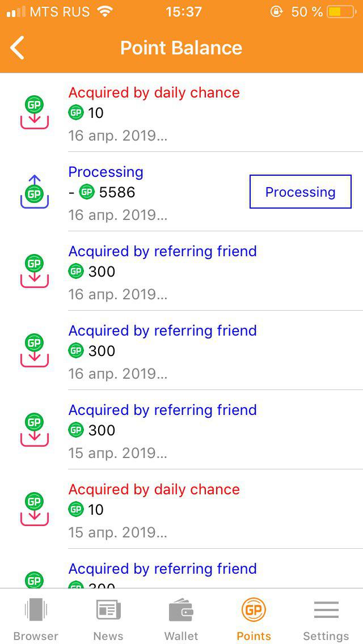Image resolution: width=363 pixels, height=644 pixels.
Task: Open the Browser tab icon
Action: pos(36,609)
